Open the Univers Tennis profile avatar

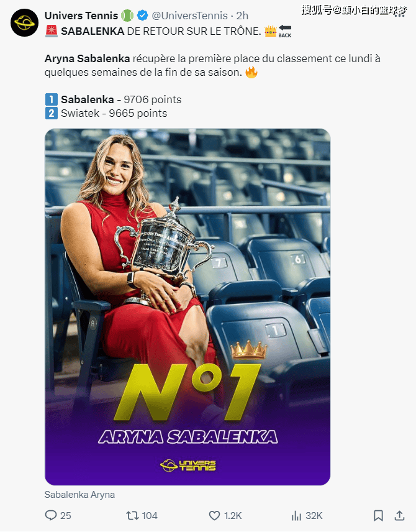[24, 23]
